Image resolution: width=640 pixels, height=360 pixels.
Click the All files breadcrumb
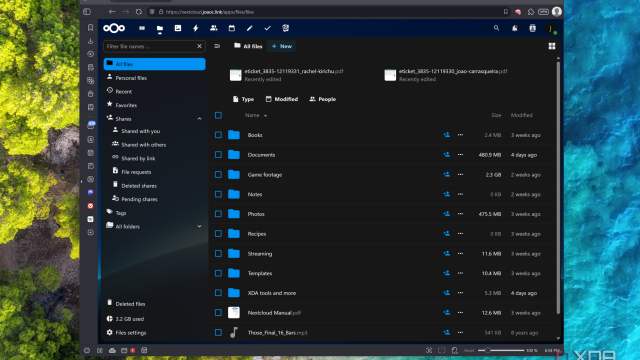click(248, 46)
